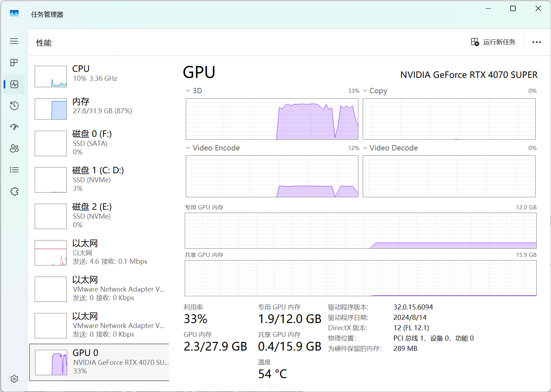Click the Video Encode usage graph

pos(272,176)
